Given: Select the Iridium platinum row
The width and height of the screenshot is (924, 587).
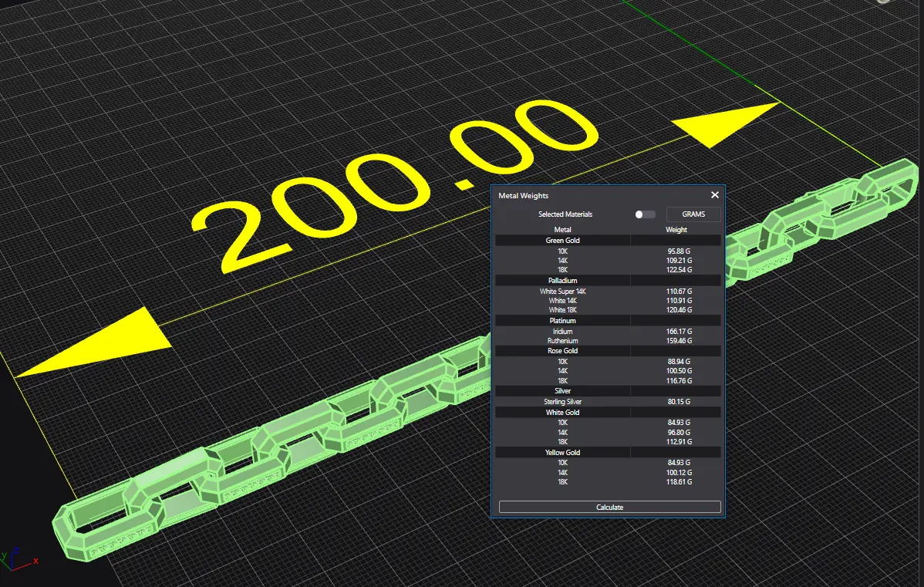Looking at the screenshot, I should coord(608,331).
